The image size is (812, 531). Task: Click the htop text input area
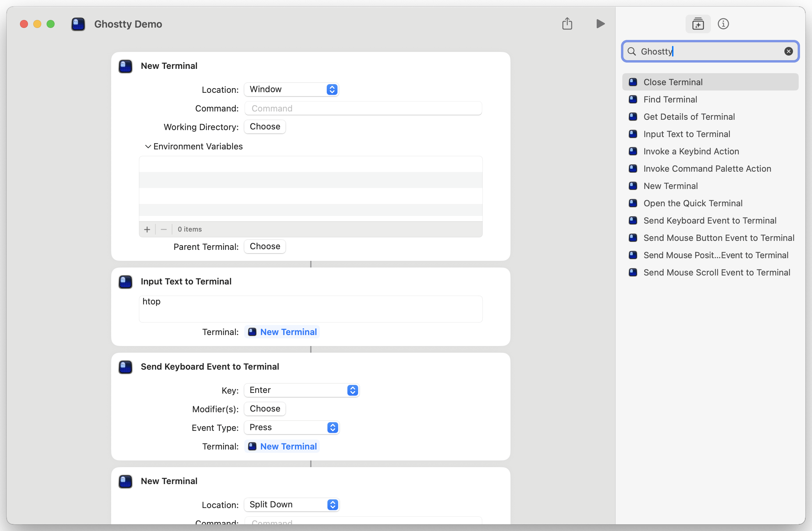coord(310,309)
